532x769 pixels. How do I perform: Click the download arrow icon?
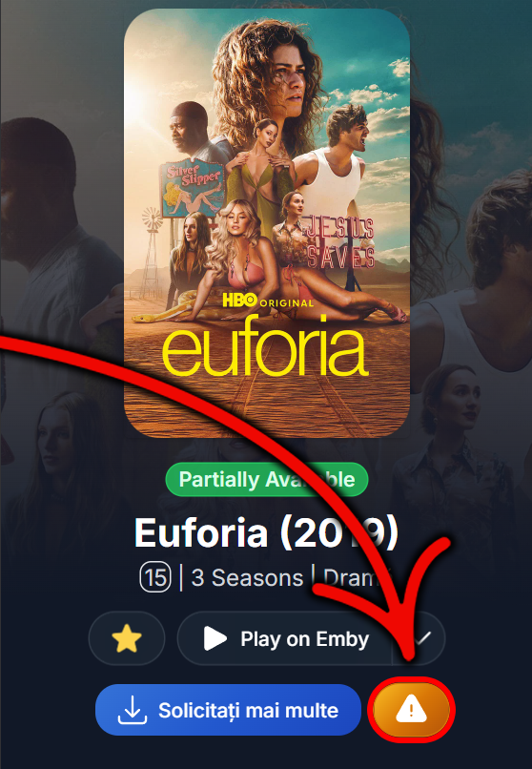(133, 710)
